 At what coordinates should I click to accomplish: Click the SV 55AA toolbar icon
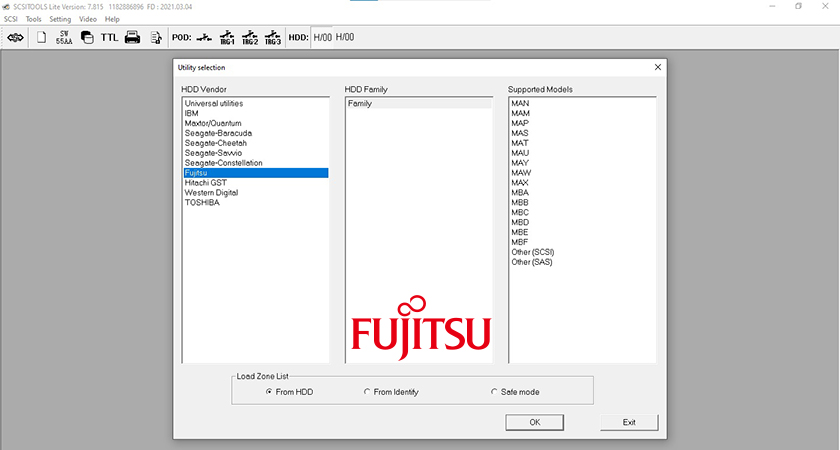64,38
